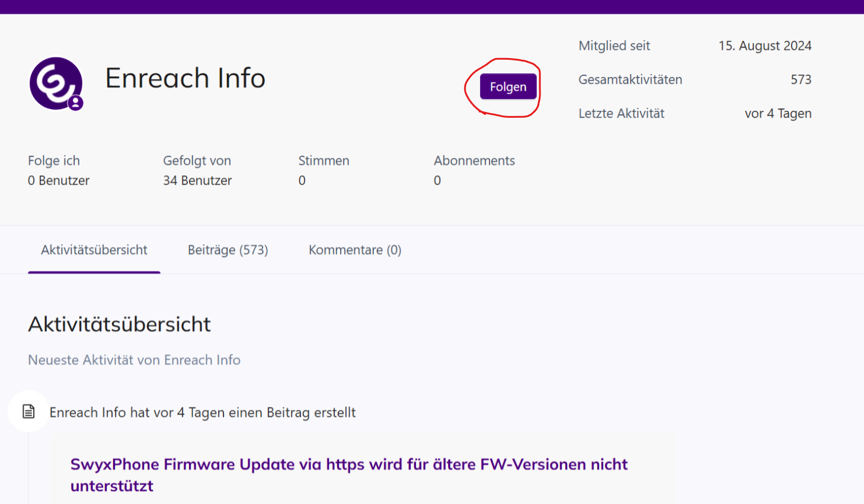Open the Kommentare (0) tab
864x504 pixels.
[354, 250]
